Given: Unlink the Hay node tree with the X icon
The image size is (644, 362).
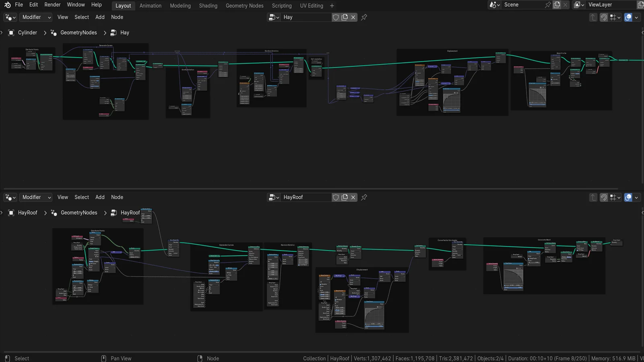Looking at the screenshot, I should tap(353, 17).
